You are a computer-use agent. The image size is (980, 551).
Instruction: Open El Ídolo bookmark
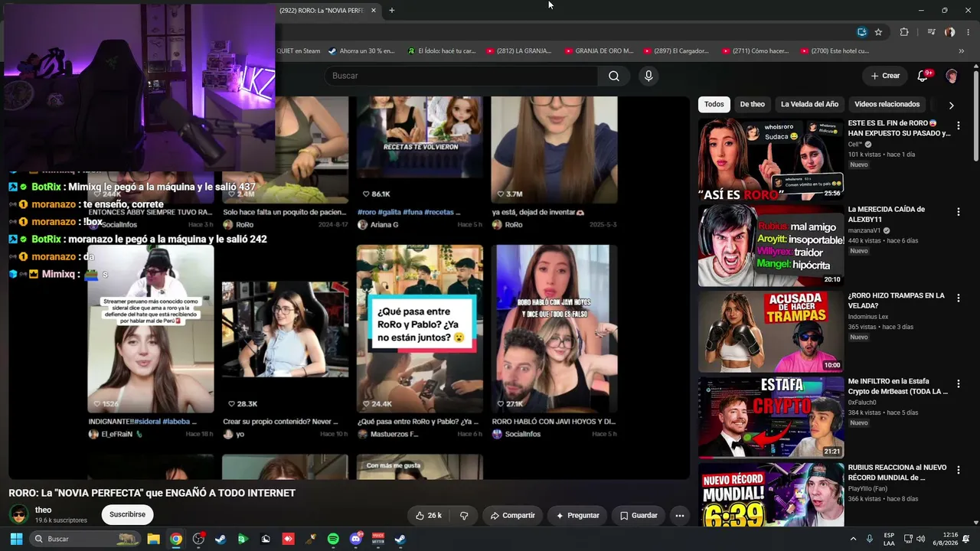(441, 51)
